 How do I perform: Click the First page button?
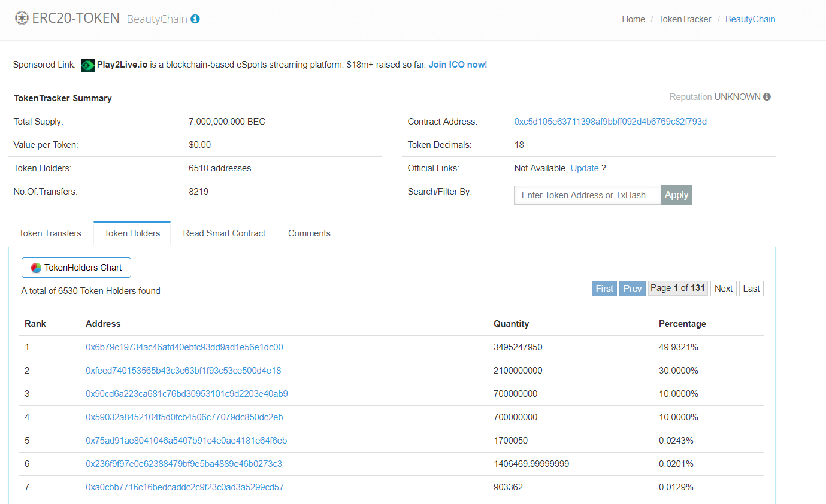click(x=604, y=289)
